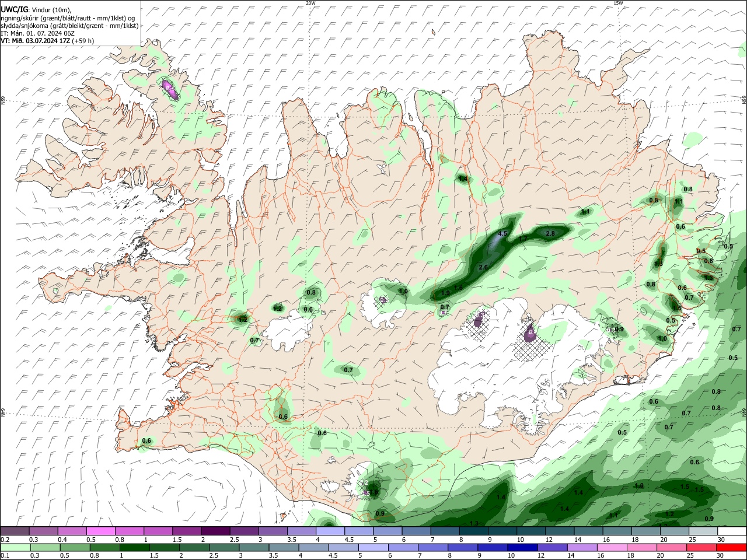Pick the darkest green 1 rain legend swatch
747x560 pixels.
[134, 547]
